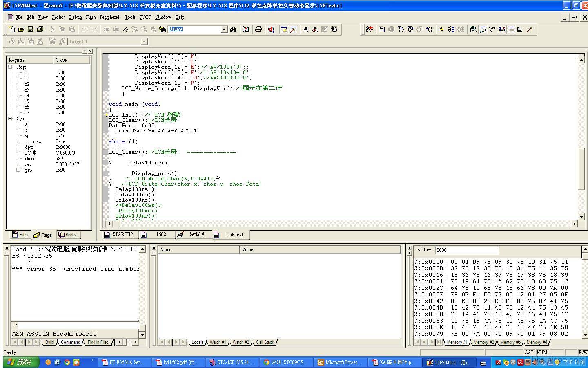Screen dimensions: 588x368
Task: Switch to the Books tab
Action: [68, 235]
